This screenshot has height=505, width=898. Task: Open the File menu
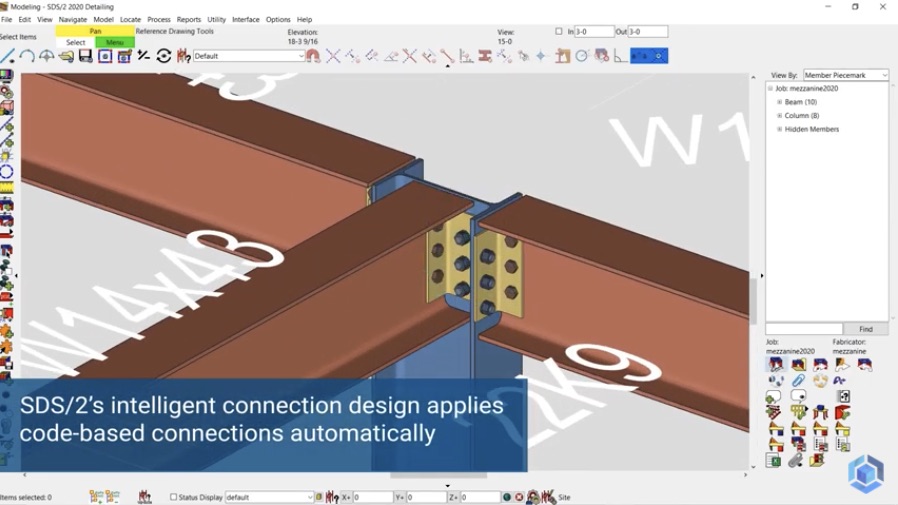[x=6, y=19]
